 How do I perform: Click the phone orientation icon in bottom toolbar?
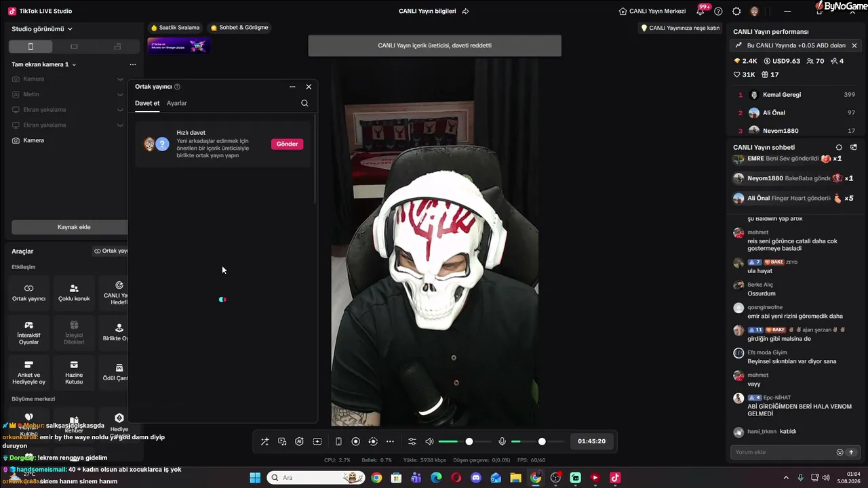(338, 441)
